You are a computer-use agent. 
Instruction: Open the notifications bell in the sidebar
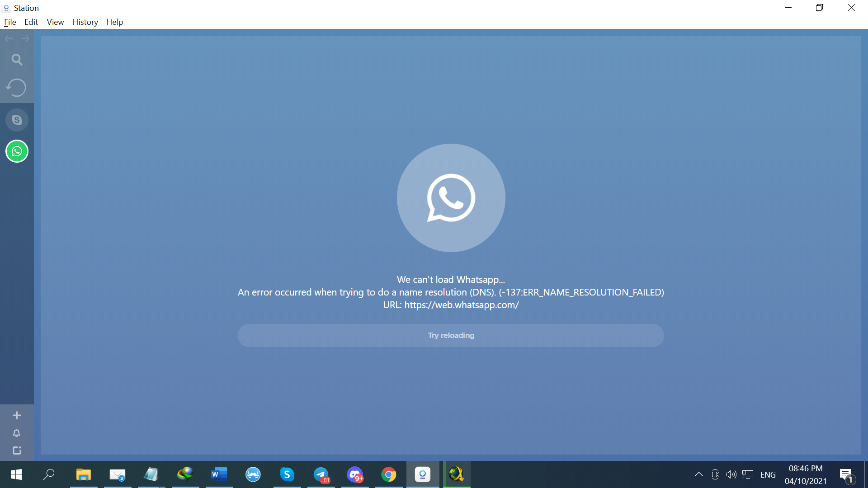pyautogui.click(x=17, y=433)
